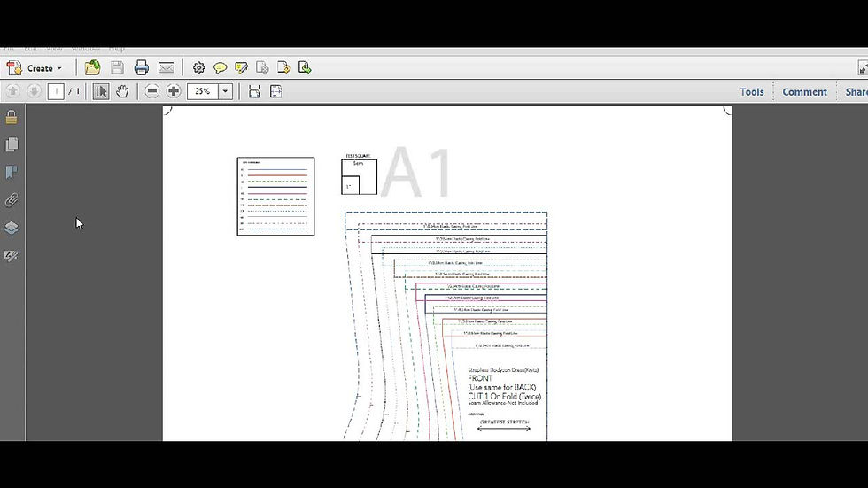
Task: Click the 'GREATEST STRETCH' text
Action: 504,422
